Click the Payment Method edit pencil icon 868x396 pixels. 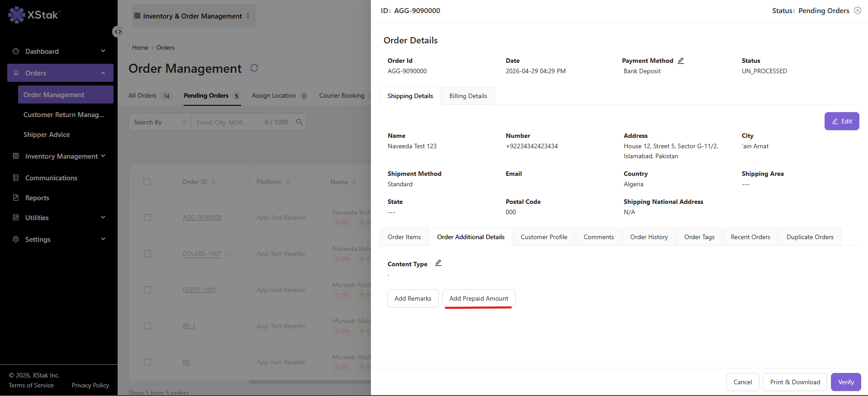point(681,61)
